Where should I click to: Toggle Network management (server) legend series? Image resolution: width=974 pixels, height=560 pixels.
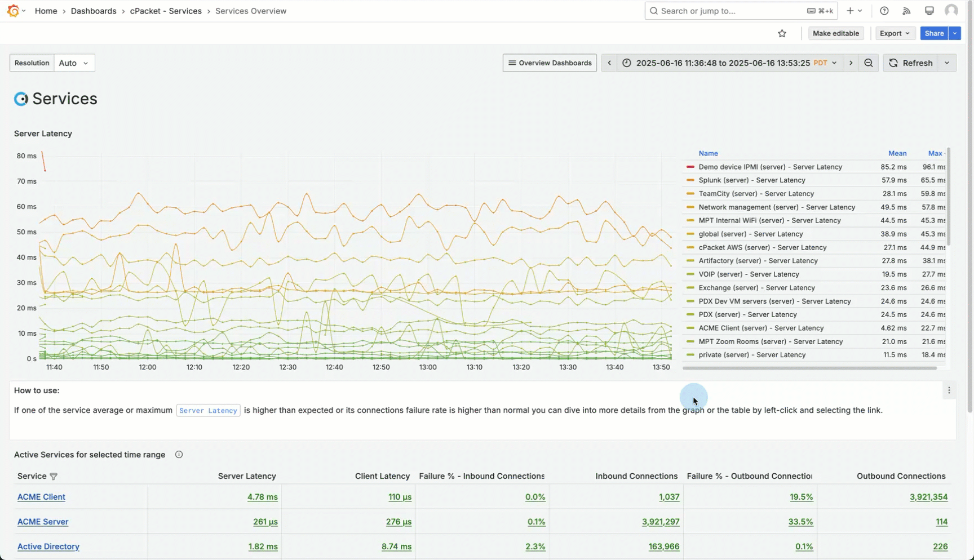pos(777,207)
